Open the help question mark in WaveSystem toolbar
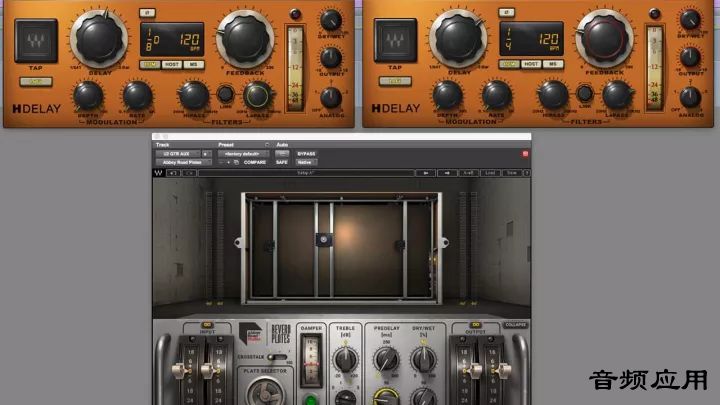Screen dimensions: 720x405 (527, 173)
